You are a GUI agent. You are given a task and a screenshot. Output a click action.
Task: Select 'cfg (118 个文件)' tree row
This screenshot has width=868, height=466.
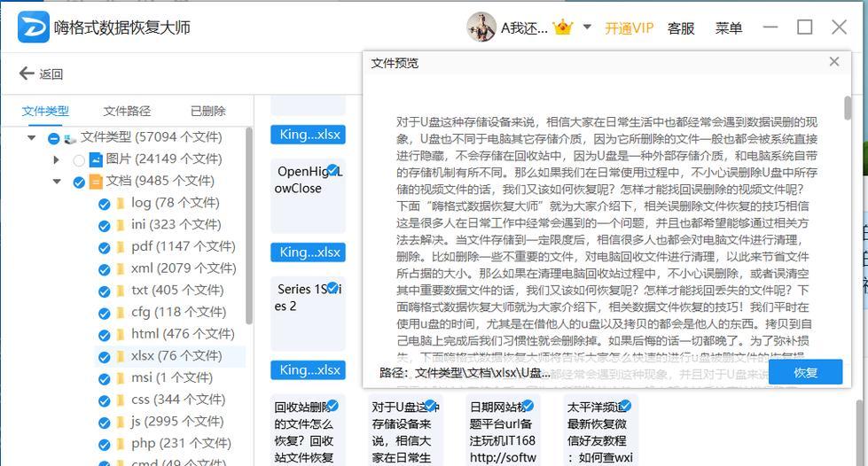tap(179, 313)
